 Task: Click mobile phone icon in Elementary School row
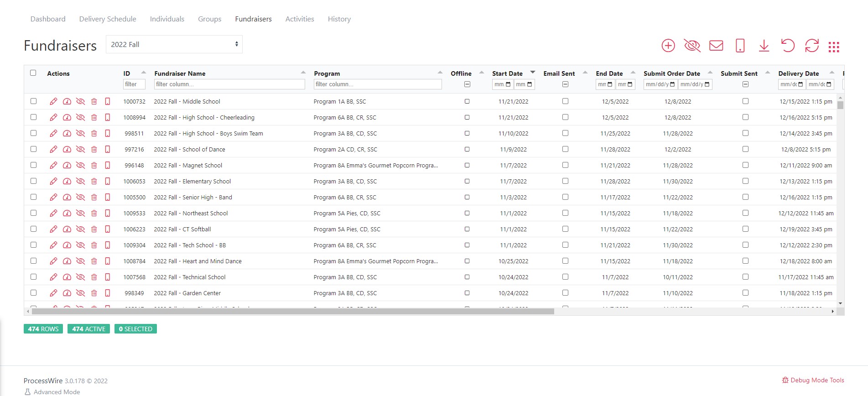tap(108, 181)
